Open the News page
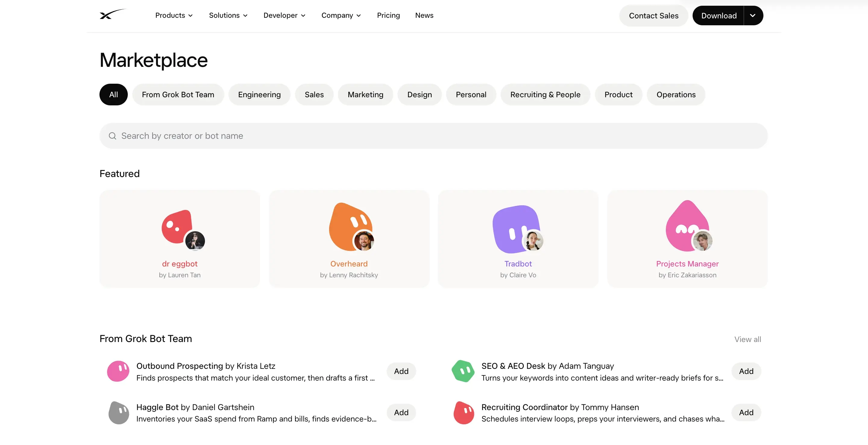Viewport: 868px width, 445px height. click(424, 15)
